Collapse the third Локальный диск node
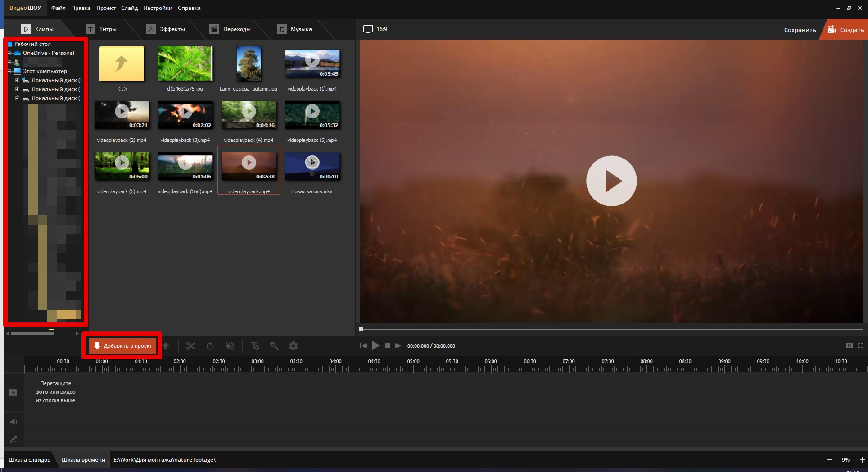 [18, 98]
